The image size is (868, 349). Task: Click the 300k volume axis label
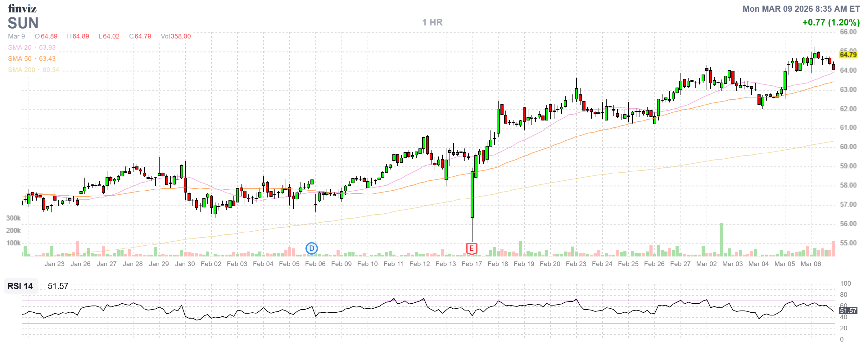coord(13,218)
